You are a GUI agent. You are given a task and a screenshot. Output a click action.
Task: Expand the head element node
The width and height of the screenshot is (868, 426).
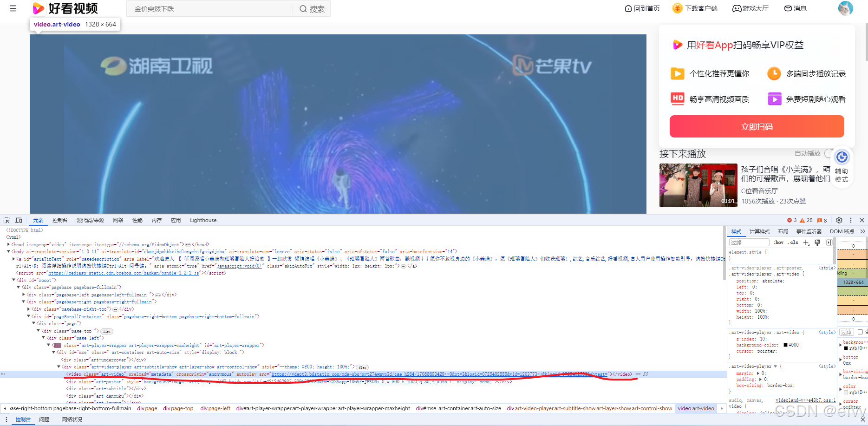[x=9, y=244]
